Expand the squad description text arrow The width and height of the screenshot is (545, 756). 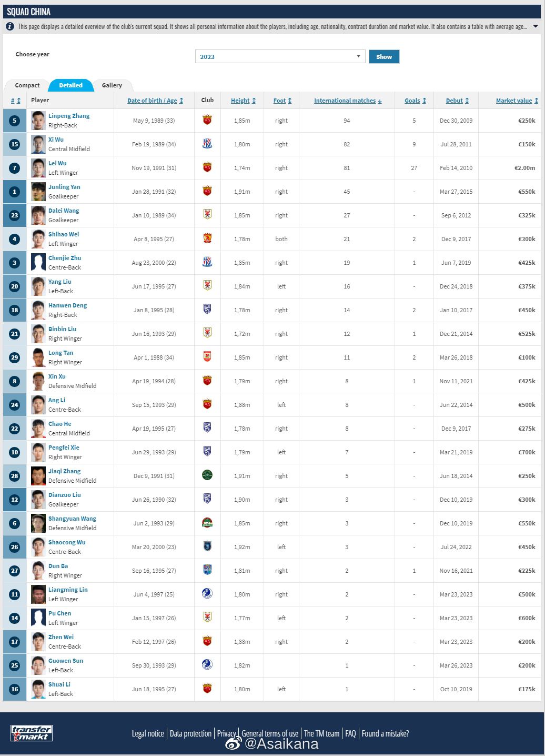pos(536,26)
